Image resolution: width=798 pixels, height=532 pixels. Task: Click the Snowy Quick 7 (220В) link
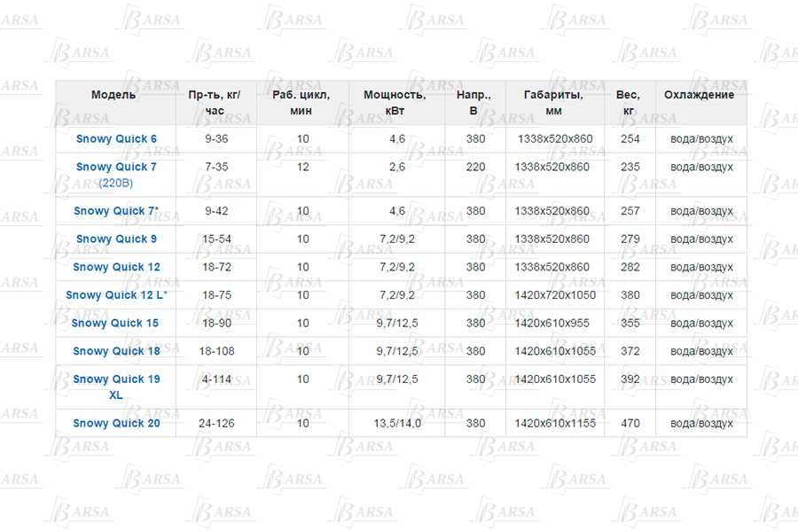click(116, 168)
